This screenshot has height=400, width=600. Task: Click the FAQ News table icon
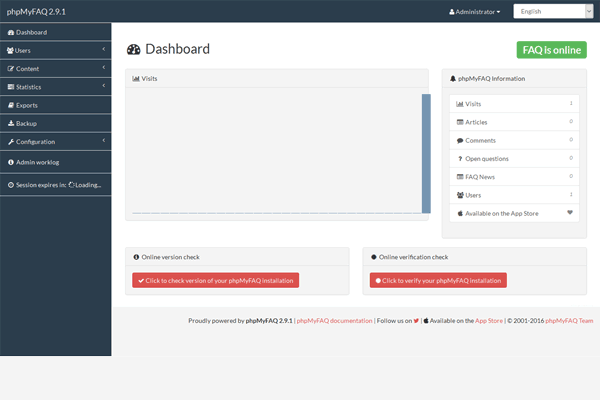(460, 177)
